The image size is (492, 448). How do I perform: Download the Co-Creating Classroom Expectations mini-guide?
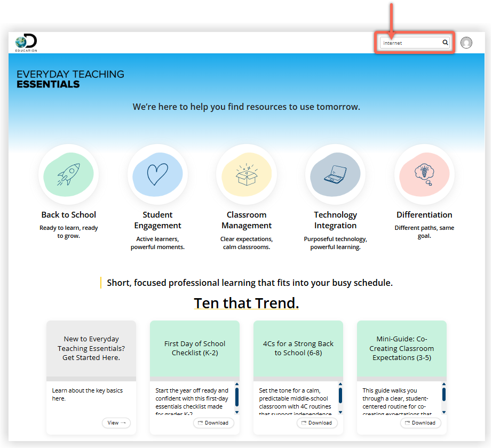420,422
